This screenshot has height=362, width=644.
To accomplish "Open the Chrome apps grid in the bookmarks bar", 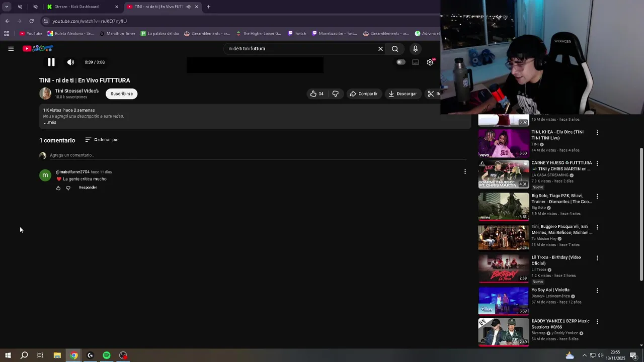I will 7,34.
